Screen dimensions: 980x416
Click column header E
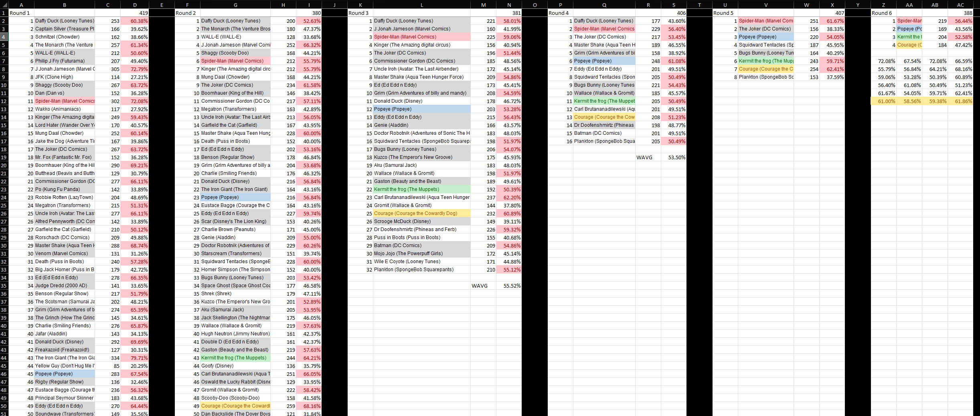162,5
